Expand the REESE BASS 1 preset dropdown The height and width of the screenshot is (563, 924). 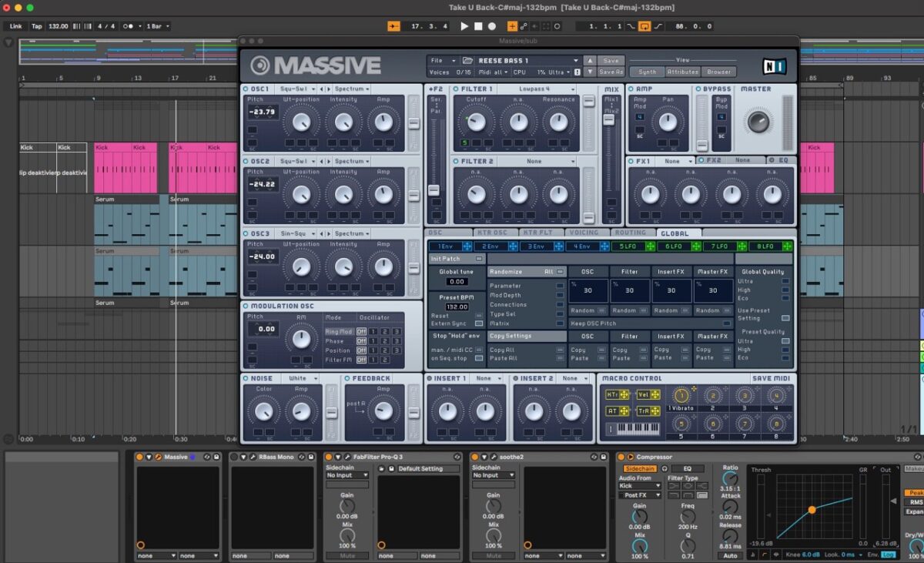tap(575, 61)
